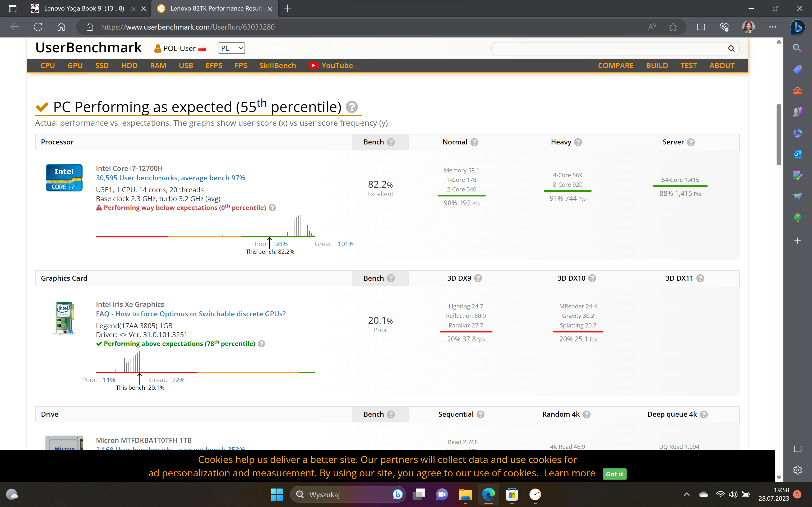Open help icon beside 3D DX9
Viewport: 812px width, 507px height.
(478, 278)
